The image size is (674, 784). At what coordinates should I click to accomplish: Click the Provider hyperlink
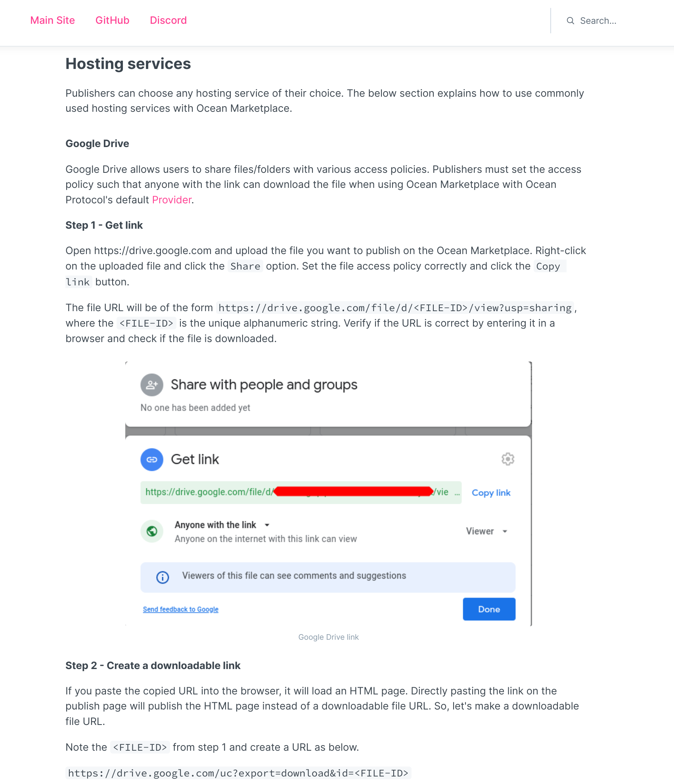coord(171,200)
